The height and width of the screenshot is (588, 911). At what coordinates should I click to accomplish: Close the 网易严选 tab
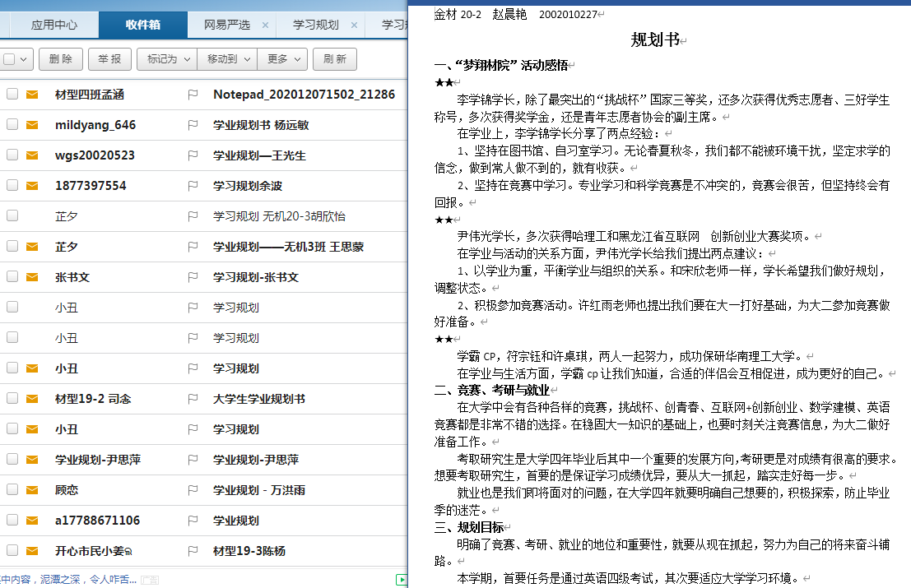click(x=265, y=25)
